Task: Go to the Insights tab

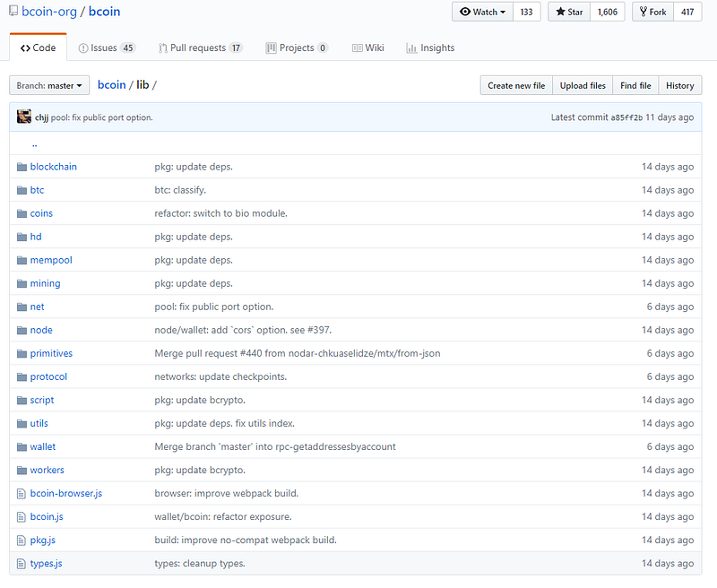Action: click(430, 48)
